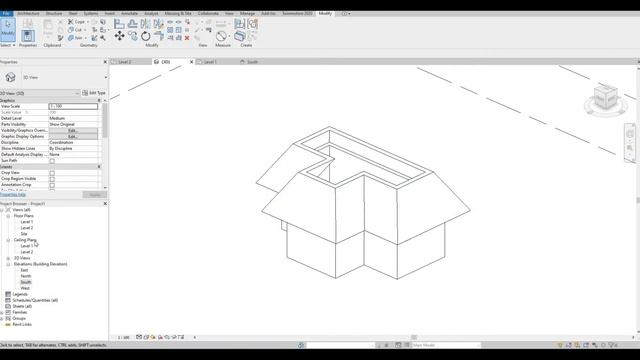Viewport: 640px width, 360px height.
Task: Expand the Groups tree node
Action: click(x=2, y=318)
